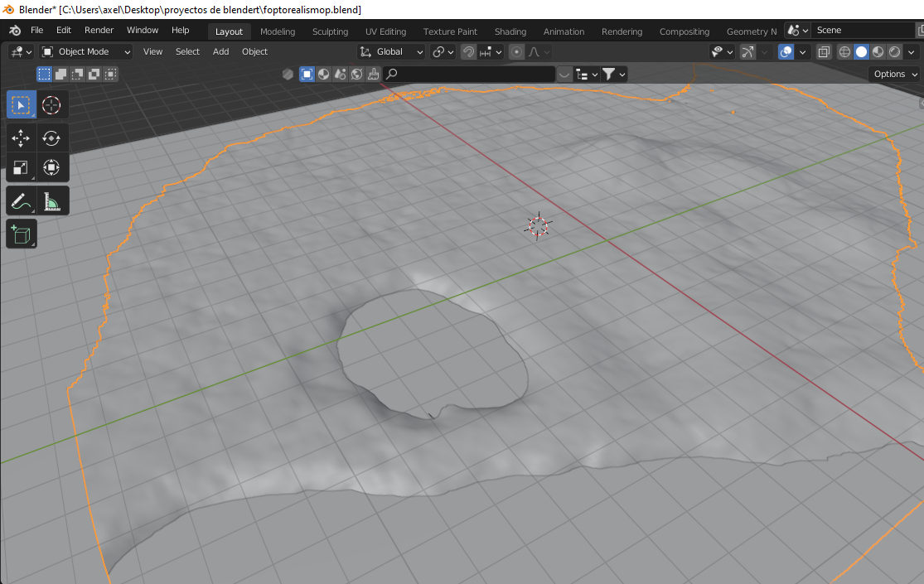Click the globe world filter icon

point(356,75)
